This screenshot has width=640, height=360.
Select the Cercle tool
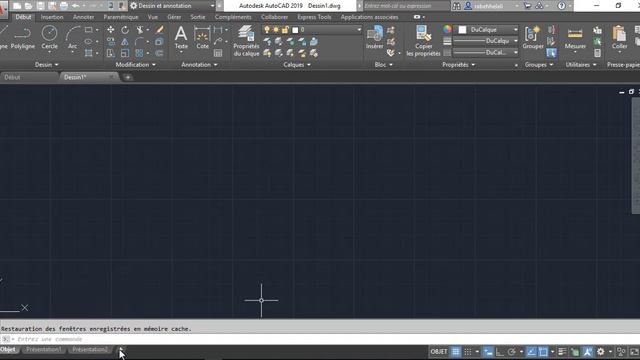tap(49, 38)
